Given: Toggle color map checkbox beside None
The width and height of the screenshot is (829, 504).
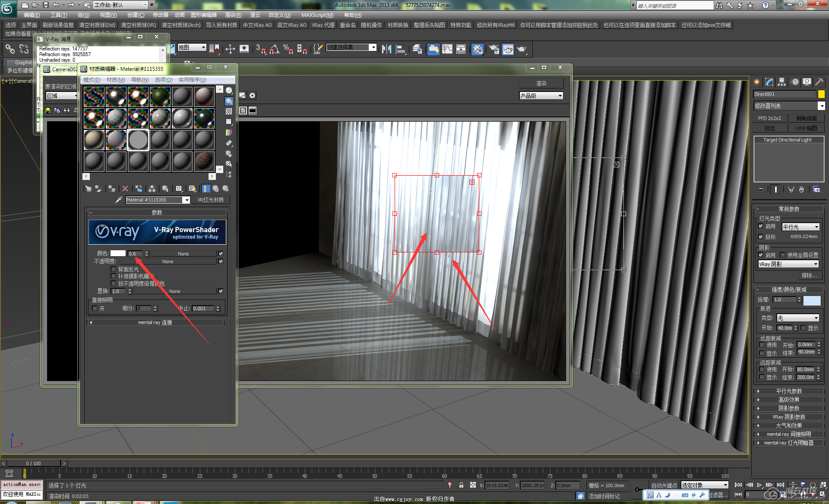Looking at the screenshot, I should tap(221, 254).
